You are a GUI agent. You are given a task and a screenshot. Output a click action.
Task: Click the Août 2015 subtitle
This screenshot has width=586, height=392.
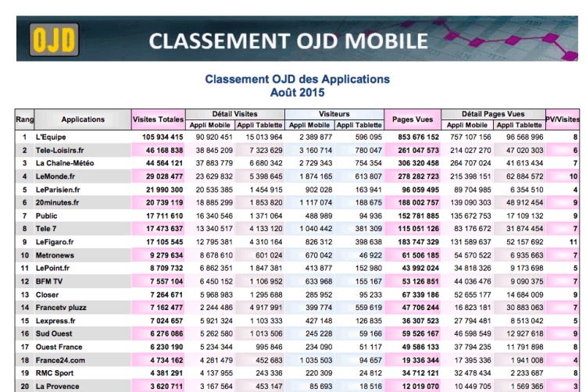pyautogui.click(x=297, y=92)
